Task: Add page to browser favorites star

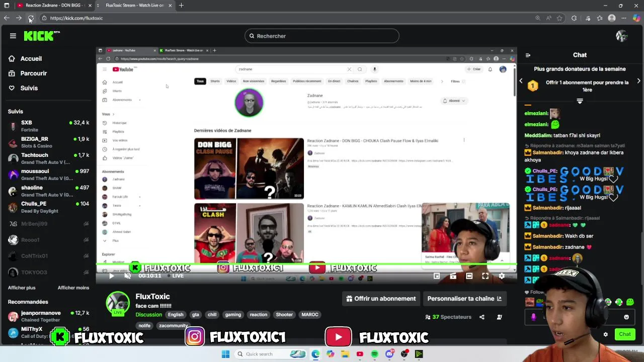Action: pos(559,18)
